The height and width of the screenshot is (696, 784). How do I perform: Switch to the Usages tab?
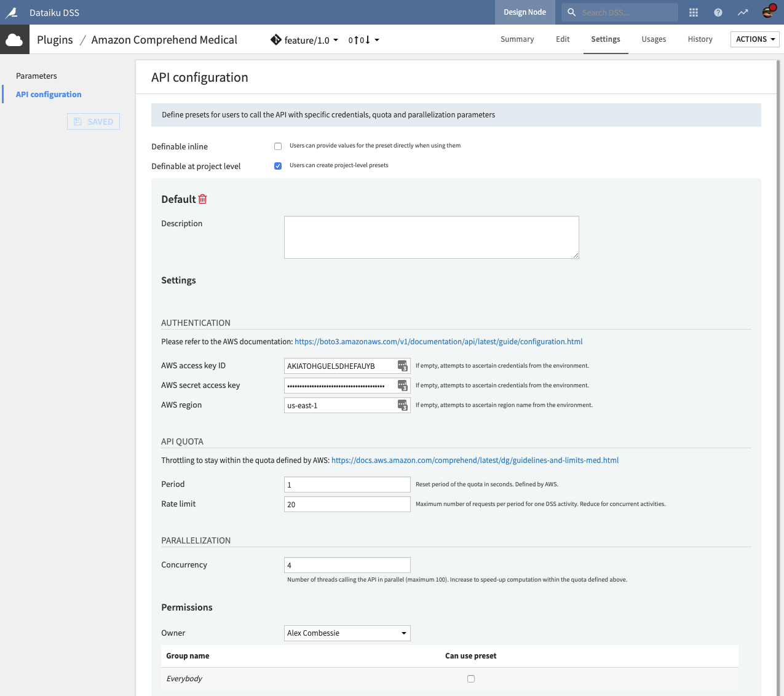(653, 39)
